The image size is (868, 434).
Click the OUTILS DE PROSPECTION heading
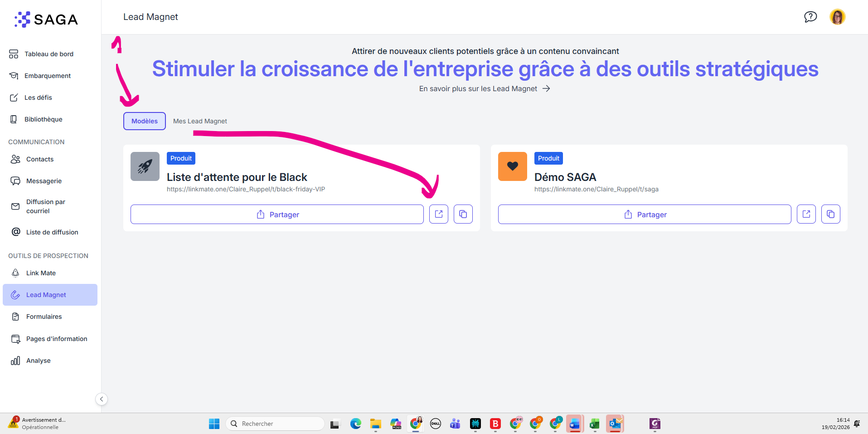coord(48,256)
